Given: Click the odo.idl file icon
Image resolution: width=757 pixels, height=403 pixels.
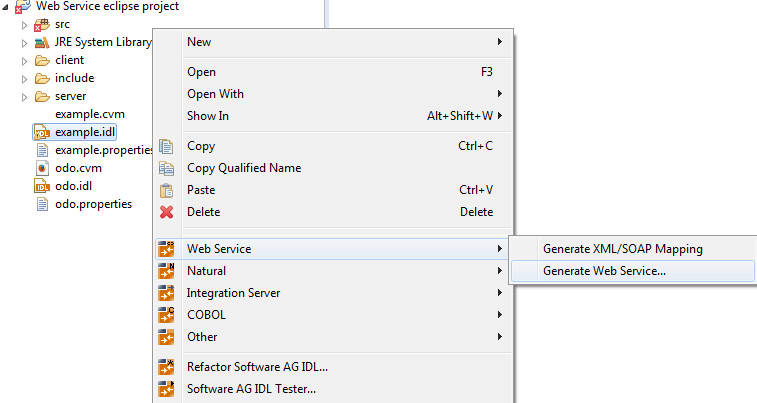Looking at the screenshot, I should [x=42, y=186].
